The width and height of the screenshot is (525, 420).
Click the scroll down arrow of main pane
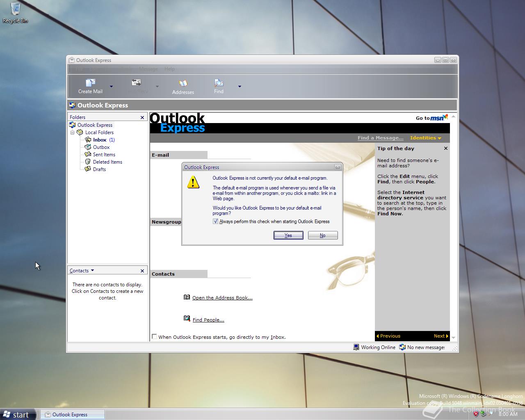pos(453,337)
